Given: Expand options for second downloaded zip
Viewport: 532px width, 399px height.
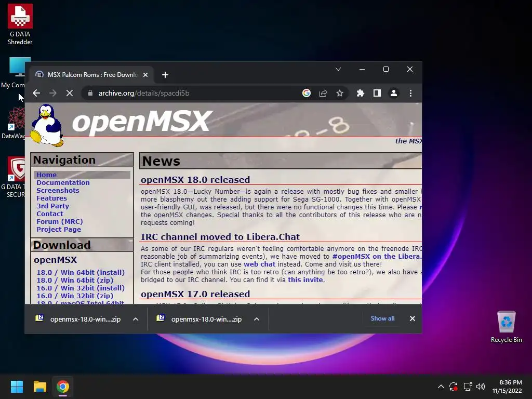Looking at the screenshot, I should pos(257,319).
